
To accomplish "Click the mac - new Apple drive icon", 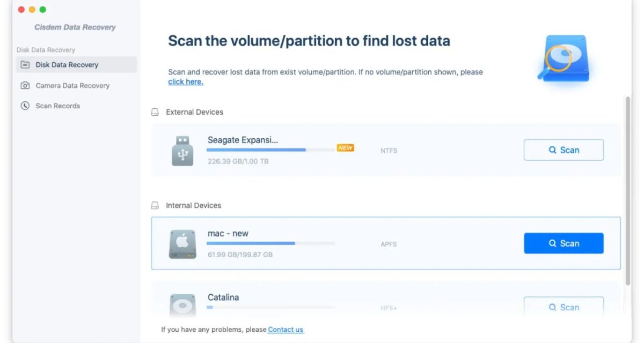I will tap(182, 244).
